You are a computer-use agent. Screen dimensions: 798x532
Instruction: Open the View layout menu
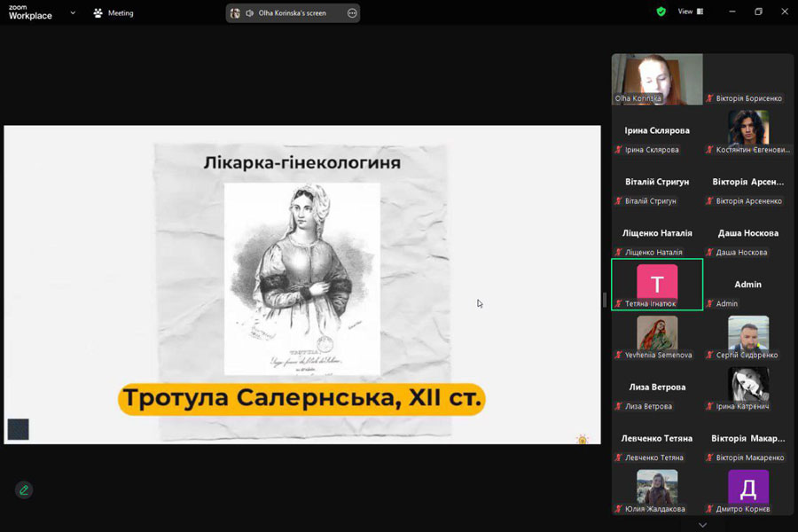[691, 12]
